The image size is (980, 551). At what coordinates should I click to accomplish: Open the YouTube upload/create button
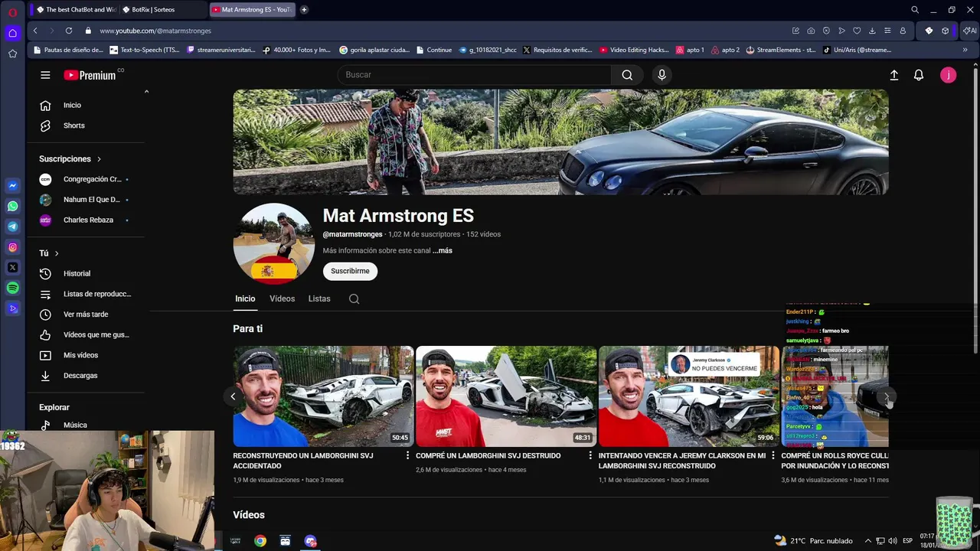click(x=893, y=75)
